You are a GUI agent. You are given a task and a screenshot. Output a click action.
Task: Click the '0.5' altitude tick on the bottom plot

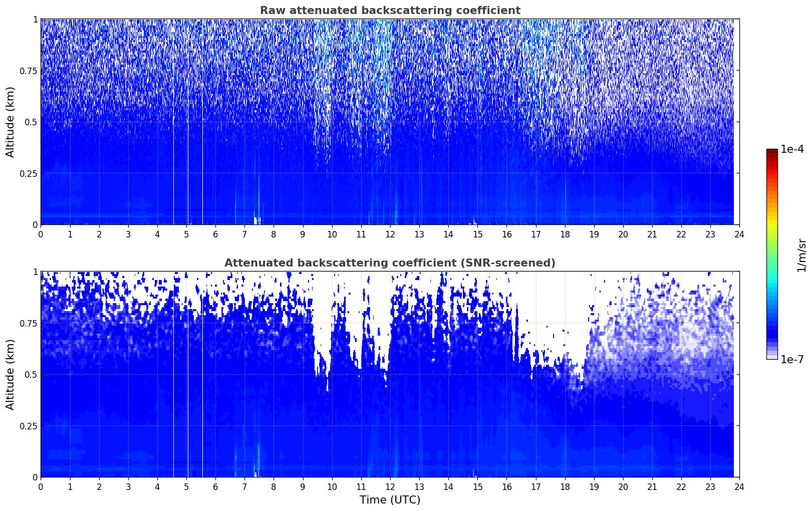[x=31, y=374]
